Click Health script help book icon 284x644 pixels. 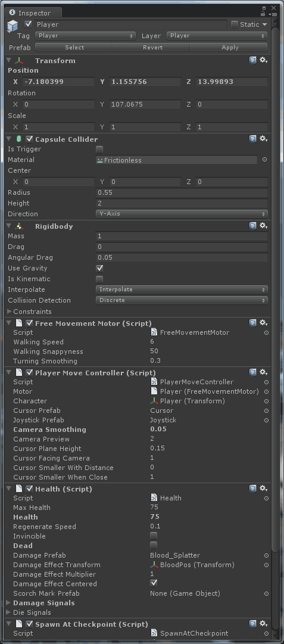pyautogui.click(x=253, y=489)
